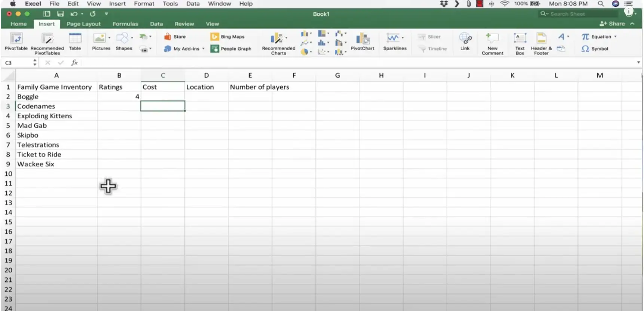The width and height of the screenshot is (644, 311).
Task: Insert a Table from the ribbon
Action: [x=75, y=39]
